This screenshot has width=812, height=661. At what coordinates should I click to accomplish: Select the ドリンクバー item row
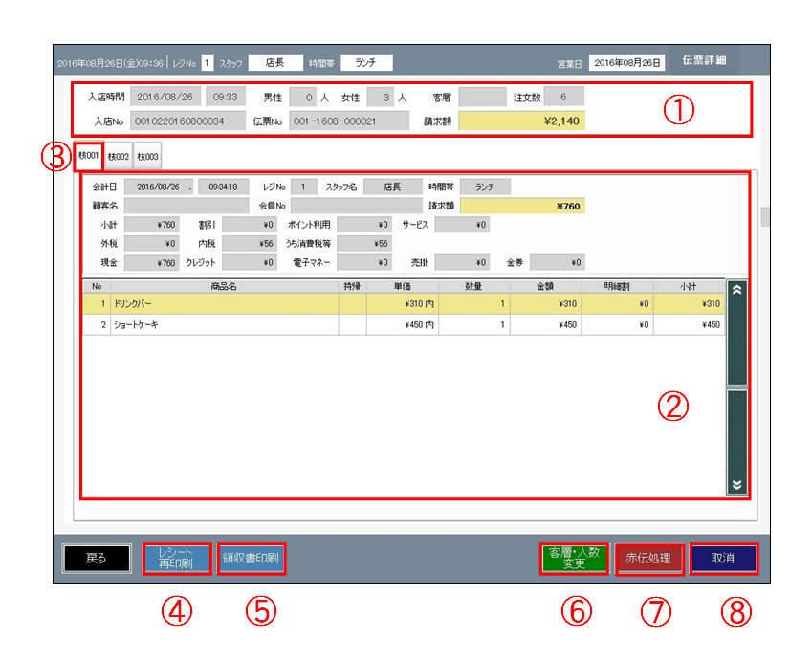point(224,303)
